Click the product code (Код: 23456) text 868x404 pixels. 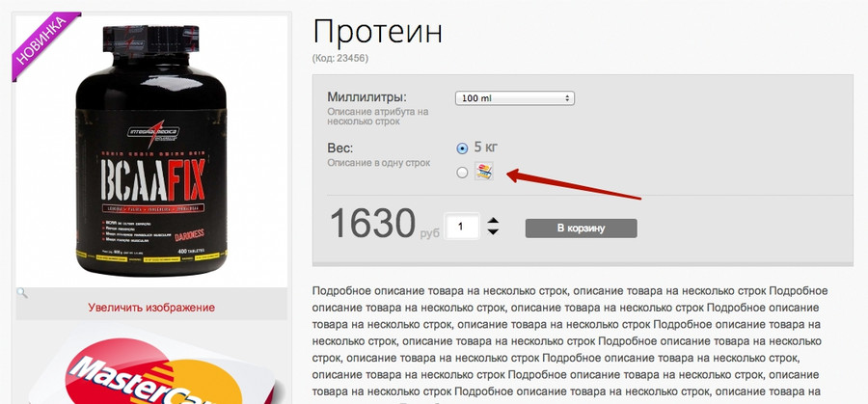pyautogui.click(x=339, y=58)
